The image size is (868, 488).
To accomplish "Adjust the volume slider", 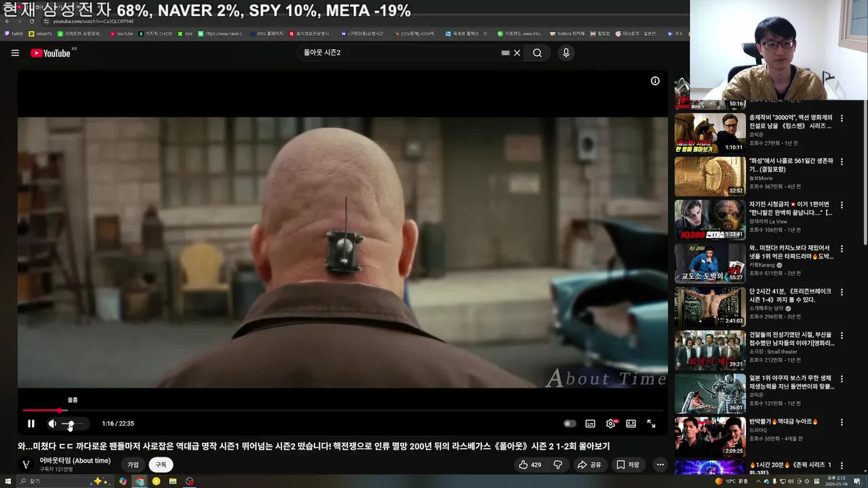I will 74,424.
